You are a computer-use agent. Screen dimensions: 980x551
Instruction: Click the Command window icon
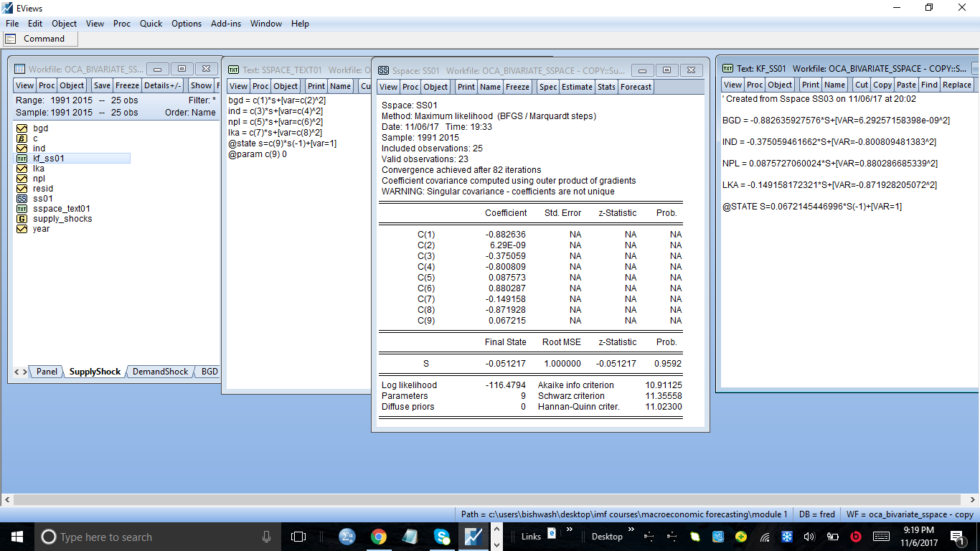[11, 39]
